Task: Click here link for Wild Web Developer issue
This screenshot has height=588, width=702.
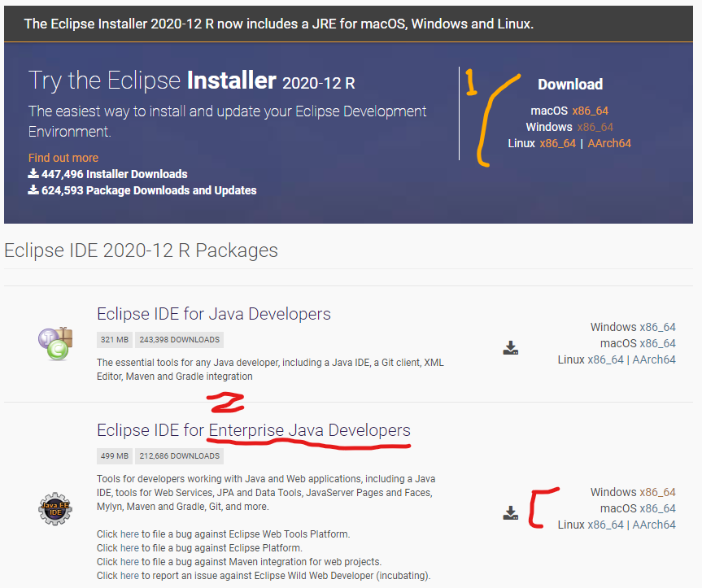Action: click(x=129, y=576)
